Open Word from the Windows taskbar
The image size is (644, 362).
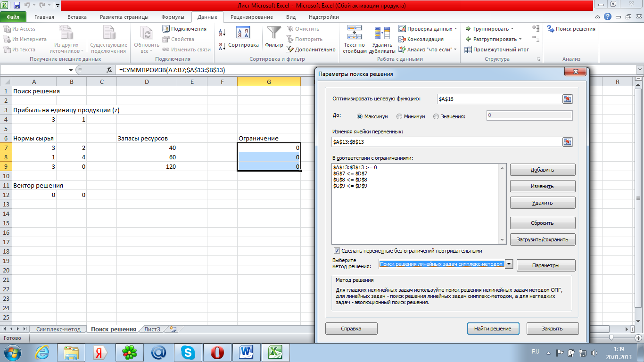[247, 352]
